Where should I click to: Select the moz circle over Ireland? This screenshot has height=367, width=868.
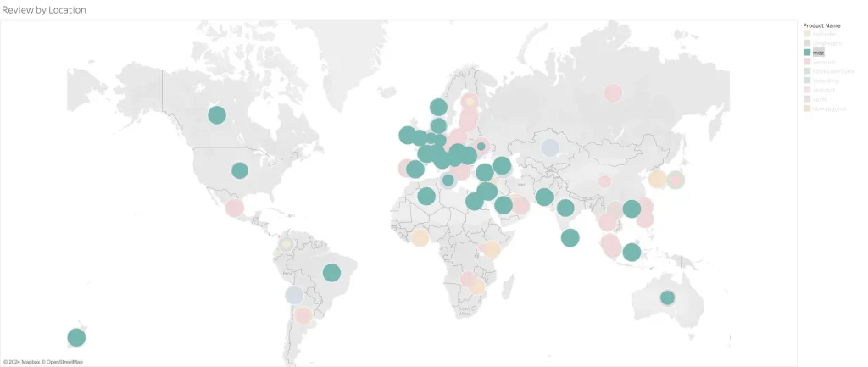407,135
